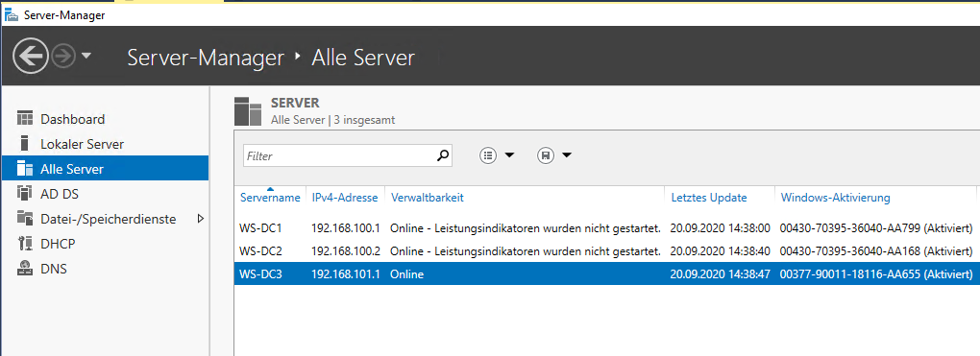Click the Server-Manager title bar app icon
This screenshot has width=980, height=356.
(11, 15)
